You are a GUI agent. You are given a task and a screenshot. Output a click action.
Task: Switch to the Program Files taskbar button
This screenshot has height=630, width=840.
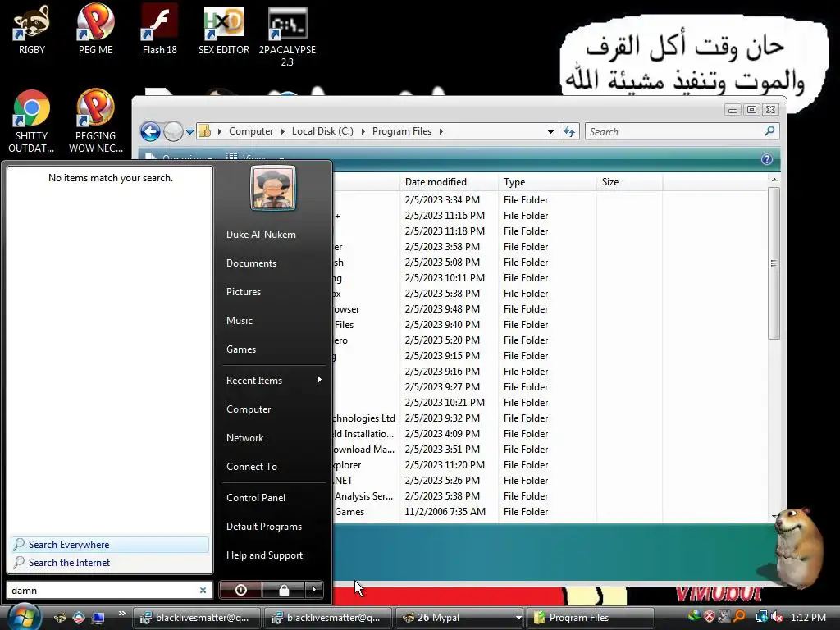(x=591, y=618)
